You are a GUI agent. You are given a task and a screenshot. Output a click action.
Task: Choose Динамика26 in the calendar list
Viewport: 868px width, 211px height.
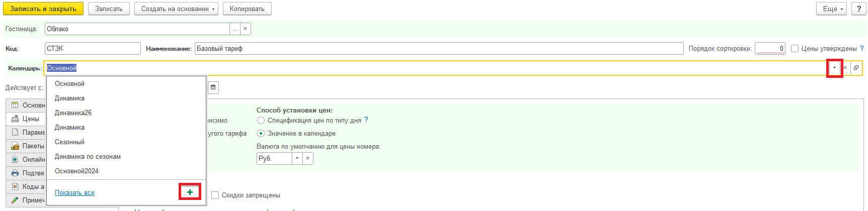(x=126, y=113)
